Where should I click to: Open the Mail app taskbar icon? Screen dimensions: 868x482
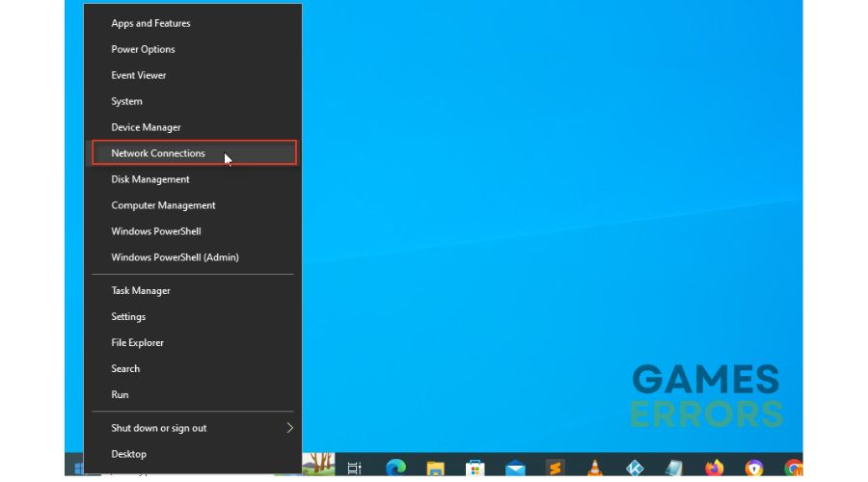click(515, 468)
